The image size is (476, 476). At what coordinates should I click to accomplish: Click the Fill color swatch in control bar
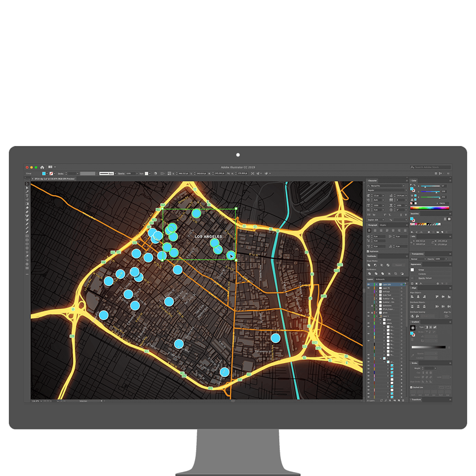click(x=44, y=174)
